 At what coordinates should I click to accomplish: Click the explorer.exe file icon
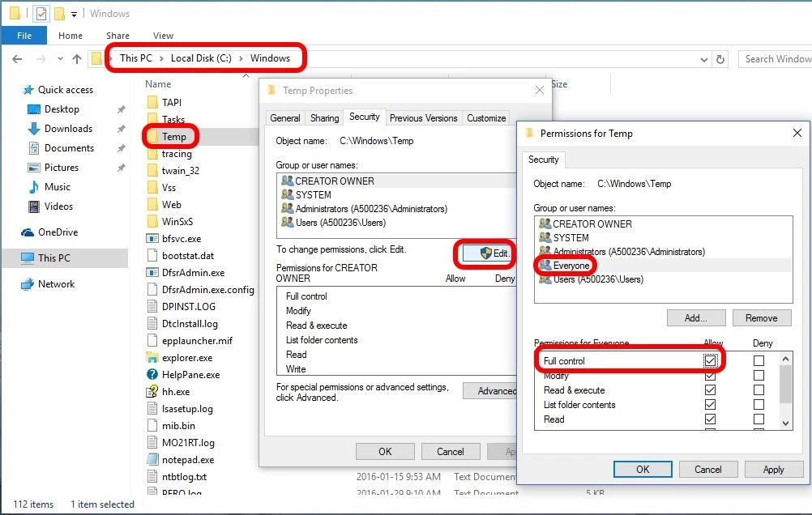pos(152,358)
